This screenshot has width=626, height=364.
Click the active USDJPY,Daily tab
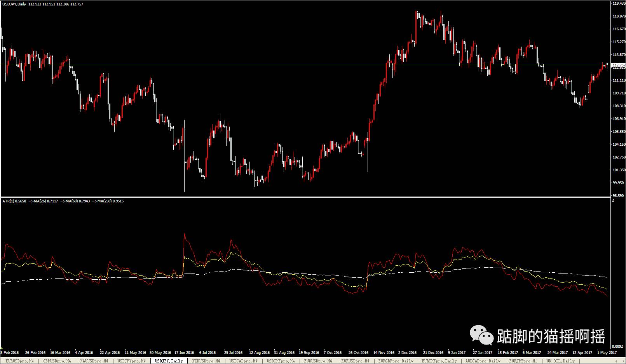[169, 361]
